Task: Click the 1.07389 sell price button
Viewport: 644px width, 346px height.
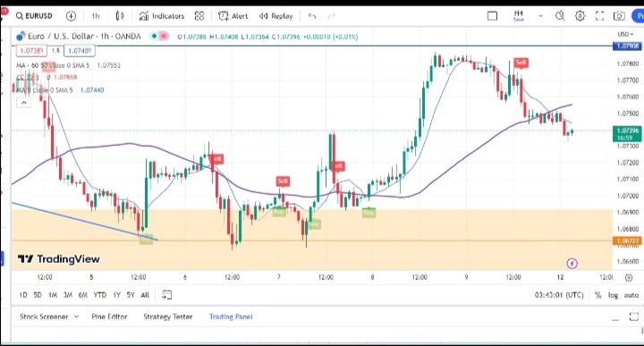Action: [31, 50]
